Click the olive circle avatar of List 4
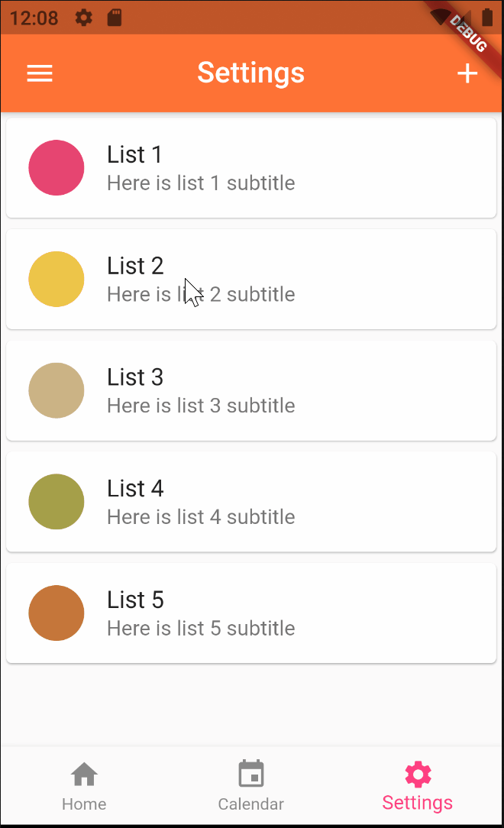The width and height of the screenshot is (504, 828). (57, 502)
